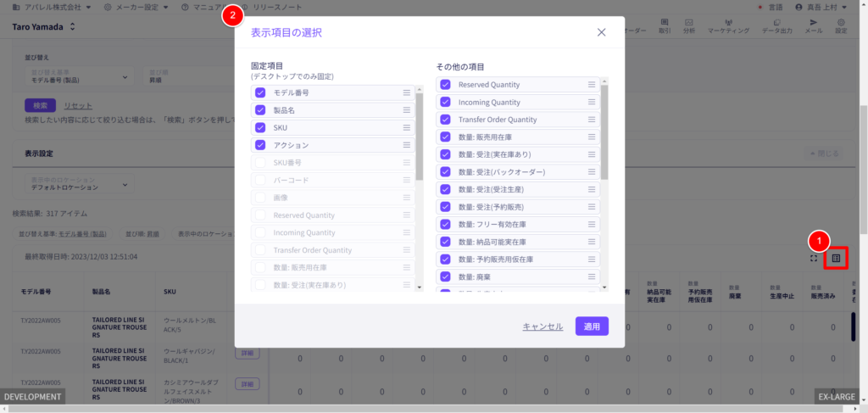
Task: Check the SKU番号 fixed item checkbox
Action: (x=260, y=163)
